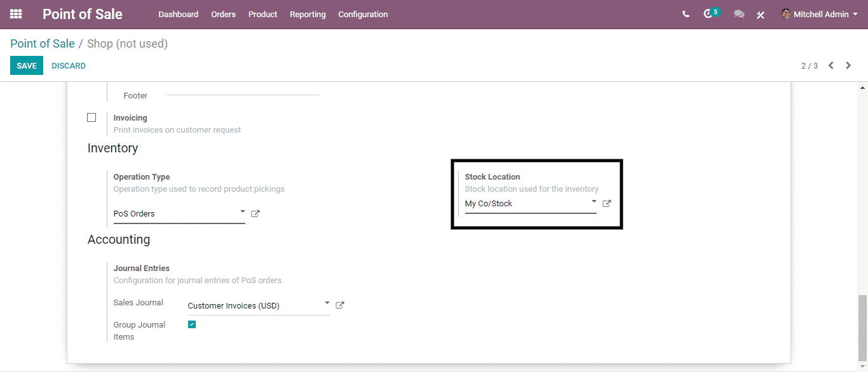Image resolution: width=868 pixels, height=372 pixels.
Task: Expand the Stock Location dropdown arrow
Action: point(594,201)
